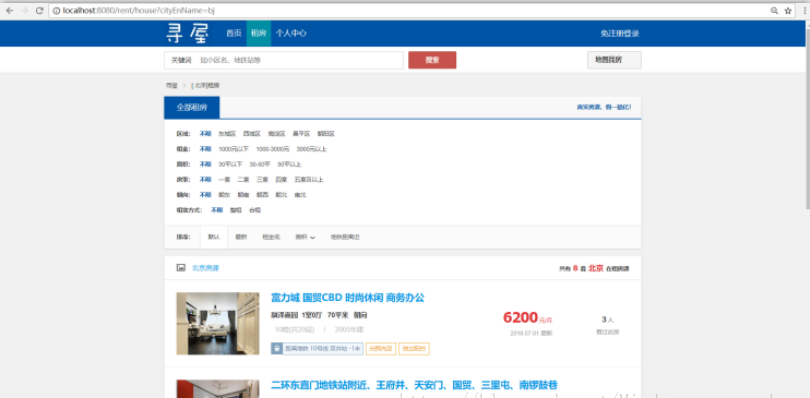This screenshot has height=398, width=810.
Task: Click the 富力城 listing photo thumbnail
Action: pos(218,324)
